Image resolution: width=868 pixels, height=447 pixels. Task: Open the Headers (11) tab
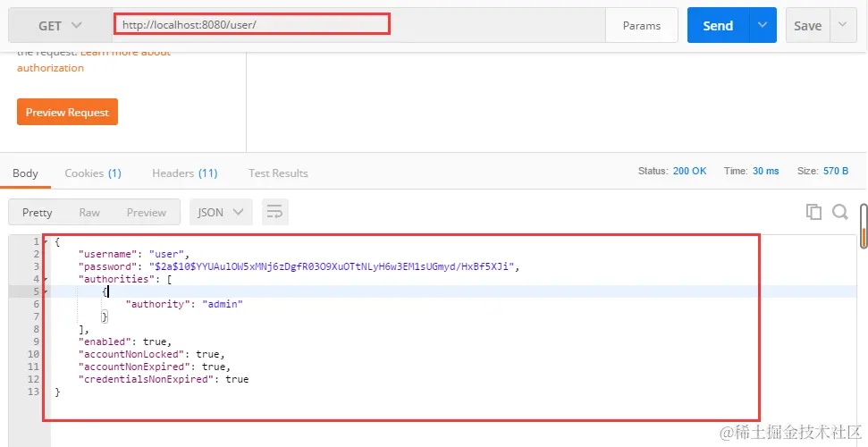(185, 173)
